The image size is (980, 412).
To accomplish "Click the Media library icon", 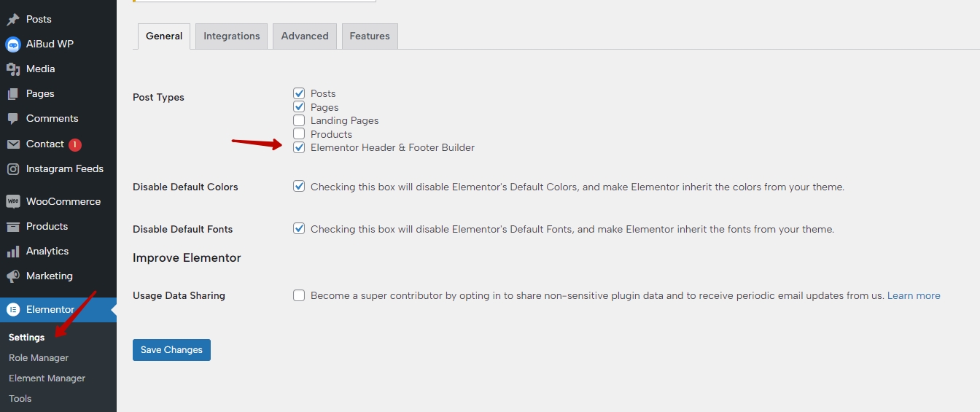I will [12, 69].
